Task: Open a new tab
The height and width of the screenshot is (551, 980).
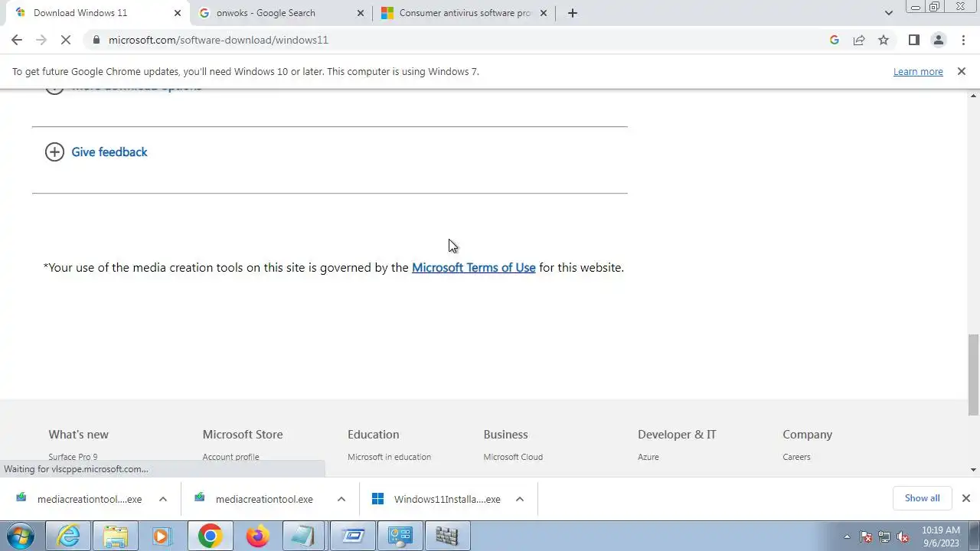Action: coord(572,13)
